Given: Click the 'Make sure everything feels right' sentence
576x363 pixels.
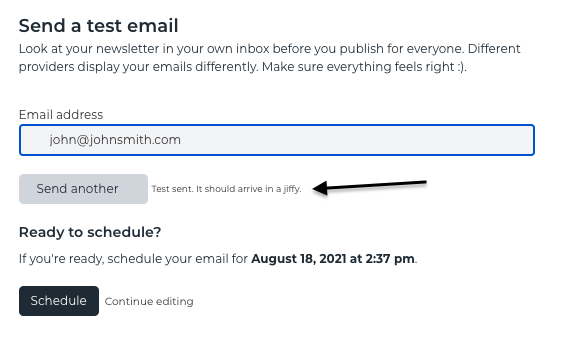Looking at the screenshot, I should click(364, 67).
